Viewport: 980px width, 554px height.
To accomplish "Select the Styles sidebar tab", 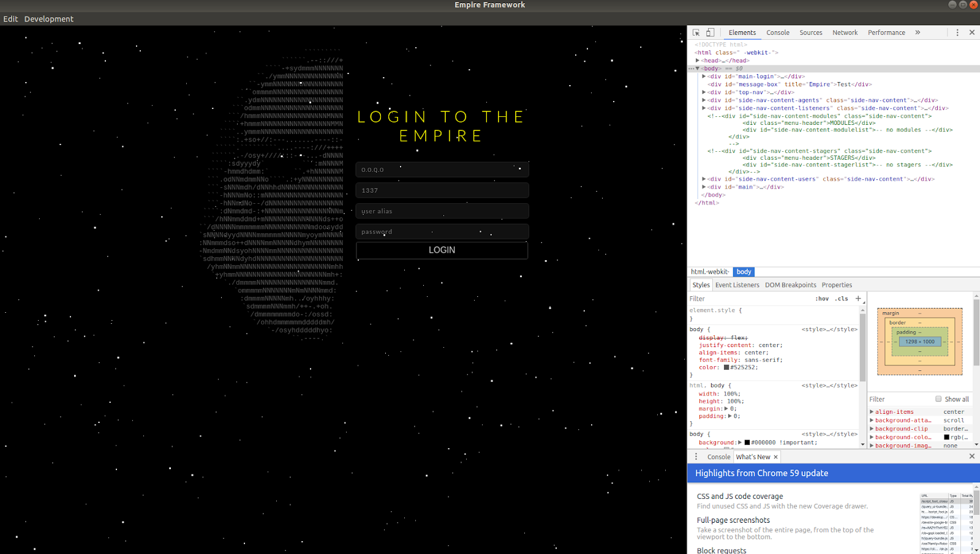I will point(701,285).
